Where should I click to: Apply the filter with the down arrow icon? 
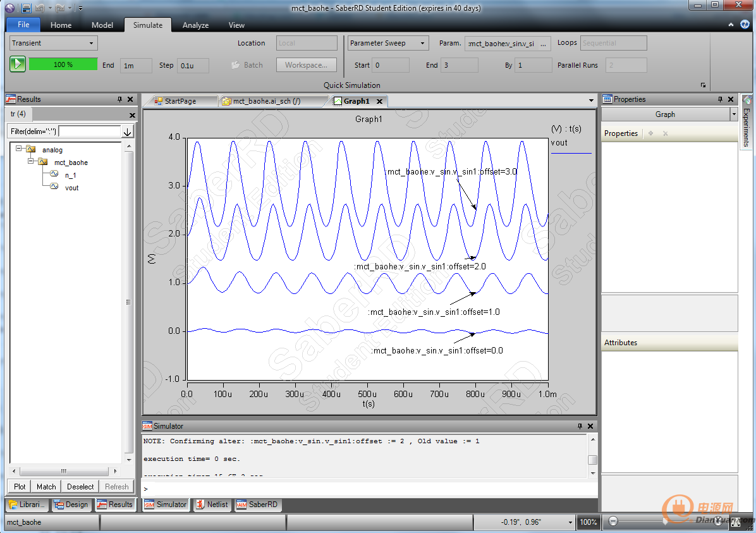tap(127, 132)
